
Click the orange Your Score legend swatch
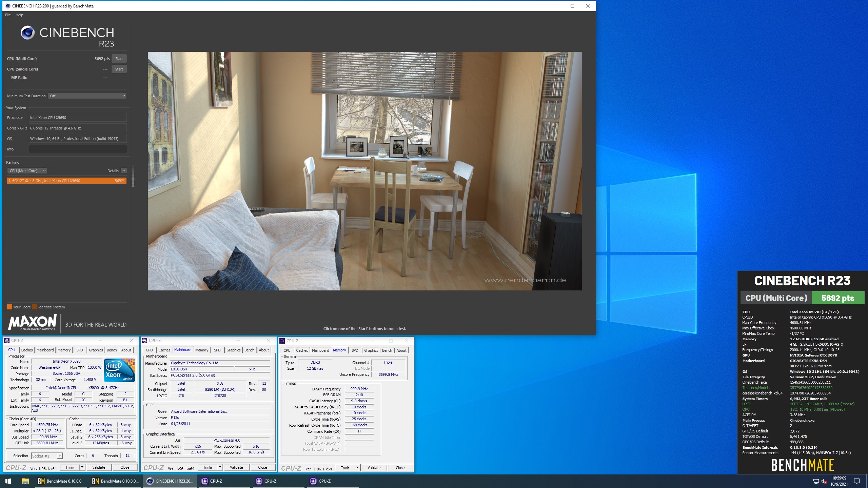tap(9, 307)
